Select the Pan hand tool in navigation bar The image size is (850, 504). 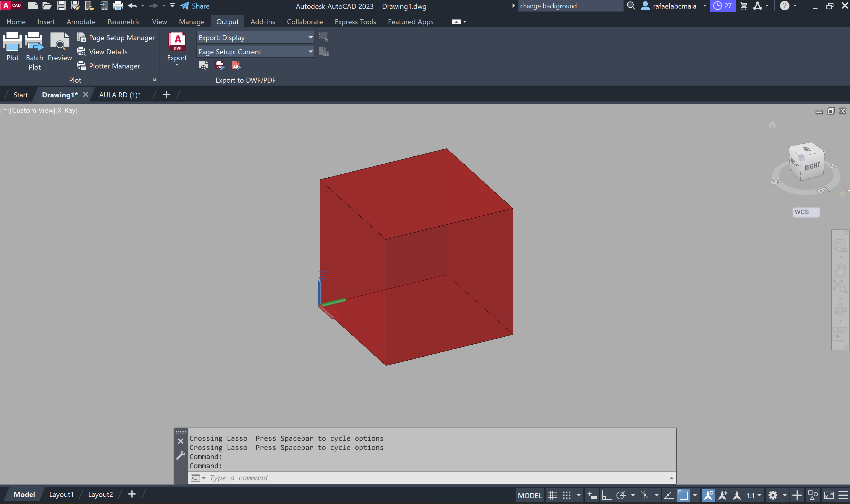click(840, 271)
